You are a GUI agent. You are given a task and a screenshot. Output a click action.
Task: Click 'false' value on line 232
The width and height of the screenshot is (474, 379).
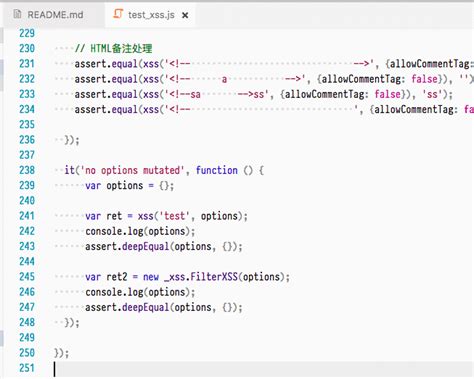pos(424,79)
